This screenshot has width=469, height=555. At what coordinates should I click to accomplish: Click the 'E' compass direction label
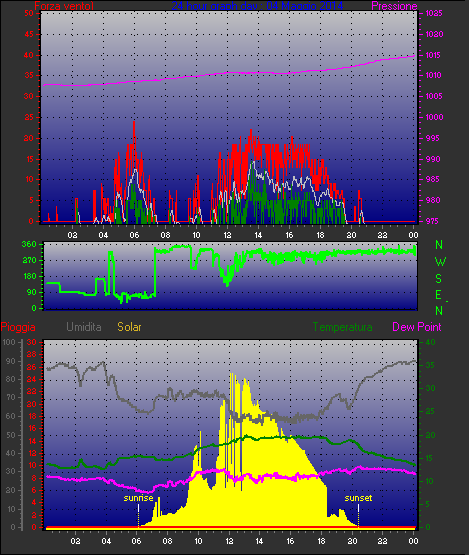pyautogui.click(x=439, y=294)
